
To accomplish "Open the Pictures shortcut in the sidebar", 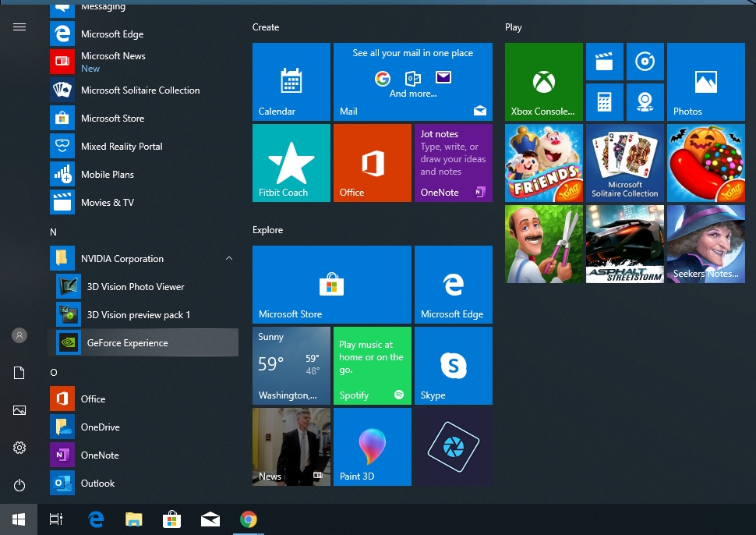I will (x=19, y=410).
